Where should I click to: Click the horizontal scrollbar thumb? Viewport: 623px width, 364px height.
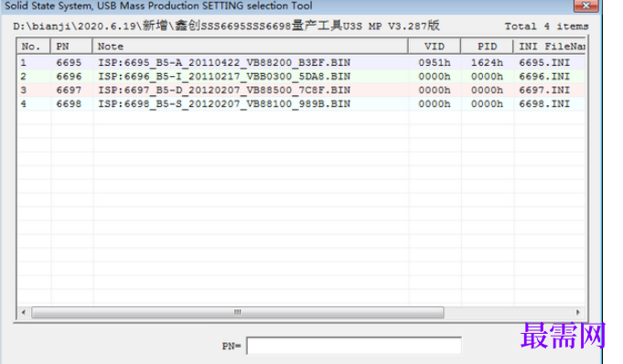coord(238,313)
